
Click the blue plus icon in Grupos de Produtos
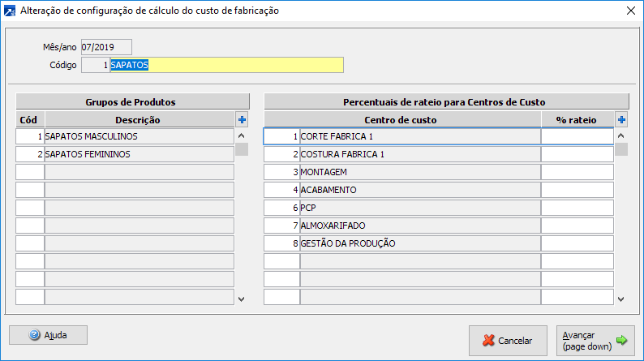point(242,119)
